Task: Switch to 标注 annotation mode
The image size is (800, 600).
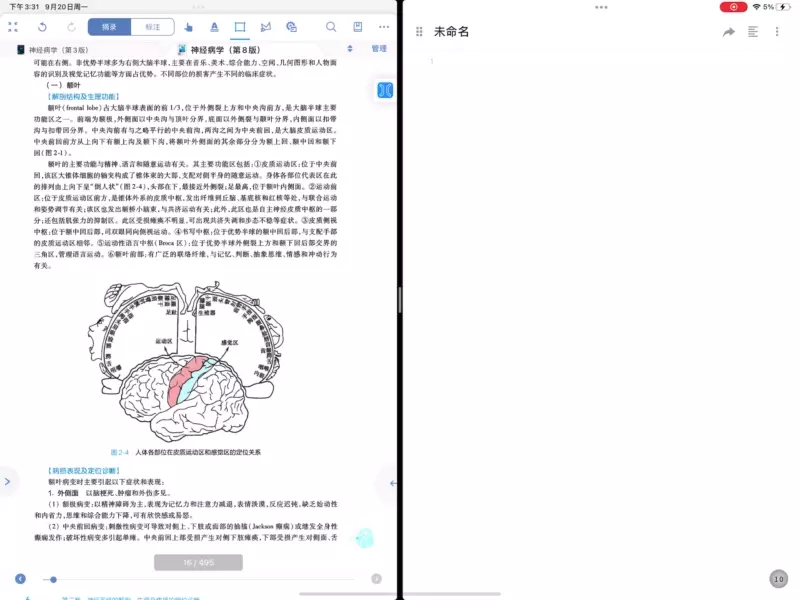Action: click(153, 27)
